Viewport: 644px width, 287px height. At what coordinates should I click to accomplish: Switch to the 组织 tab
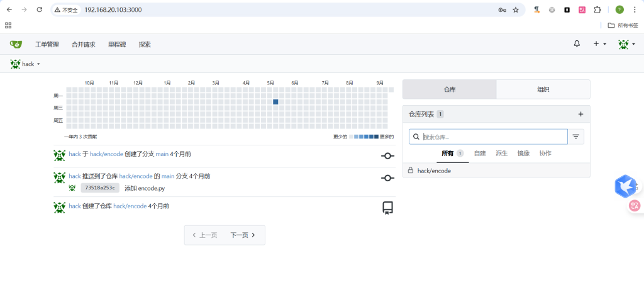click(543, 89)
